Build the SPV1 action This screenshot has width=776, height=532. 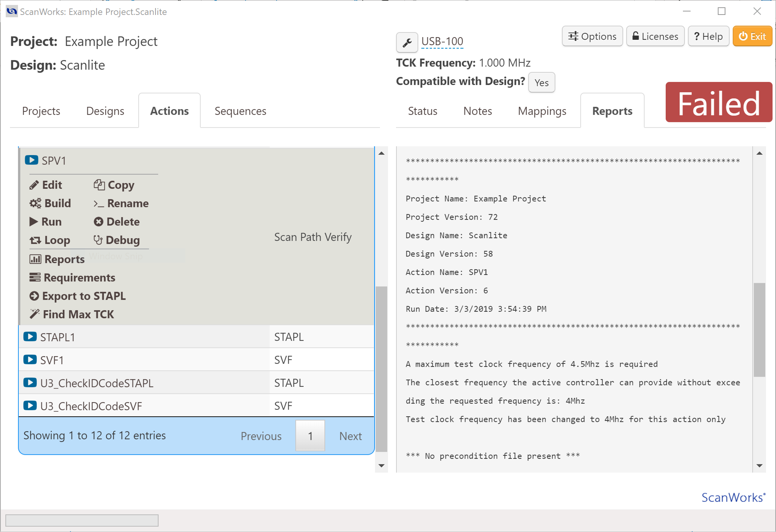point(50,203)
